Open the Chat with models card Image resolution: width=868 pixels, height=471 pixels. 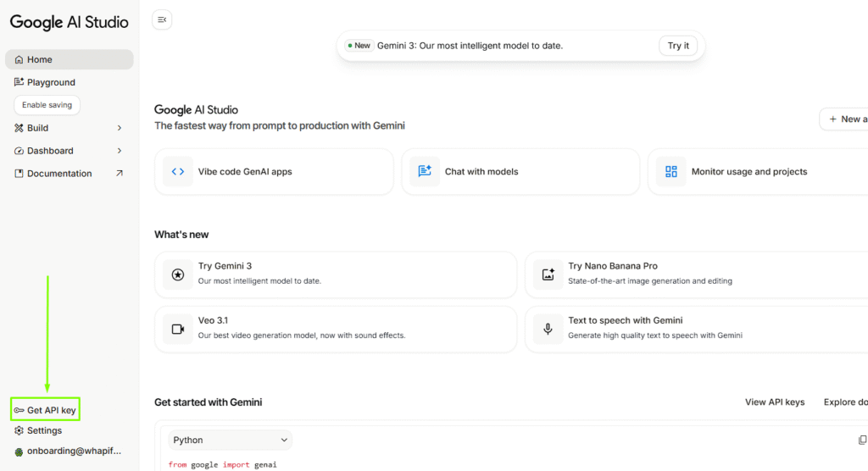coord(520,172)
